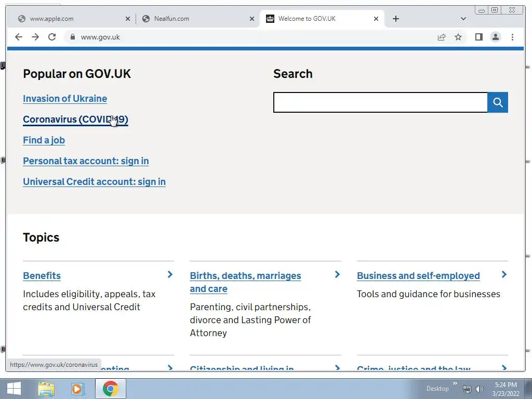The image size is (532, 399).
Task: Close the Nealfun.com tab
Action: (x=252, y=19)
